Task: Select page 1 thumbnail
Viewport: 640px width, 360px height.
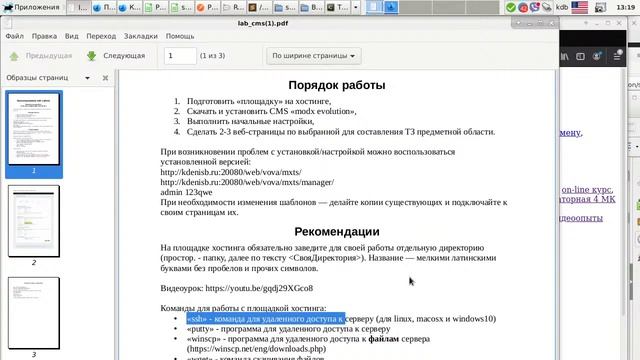Action: pos(34,129)
